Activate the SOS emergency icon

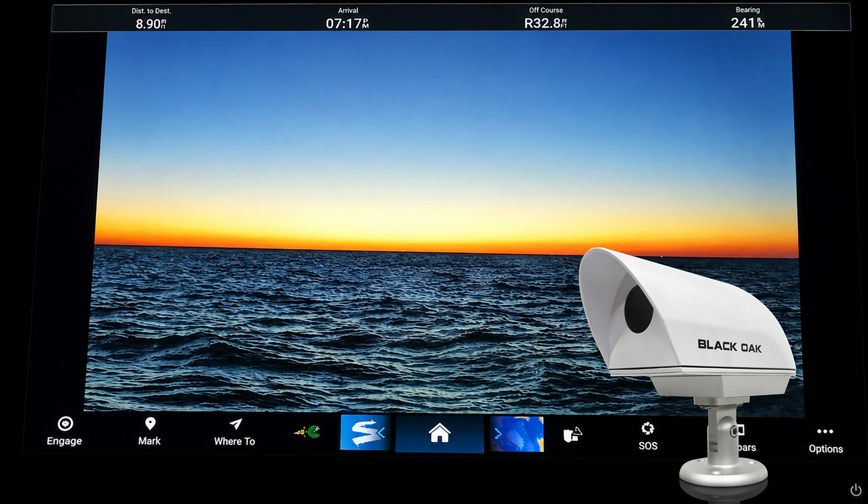click(648, 428)
